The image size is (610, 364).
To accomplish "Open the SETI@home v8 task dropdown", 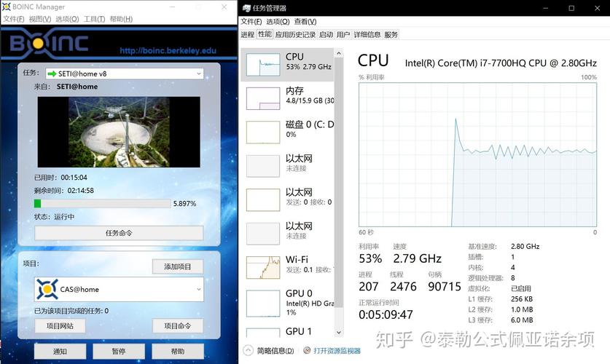I will pyautogui.click(x=125, y=74).
